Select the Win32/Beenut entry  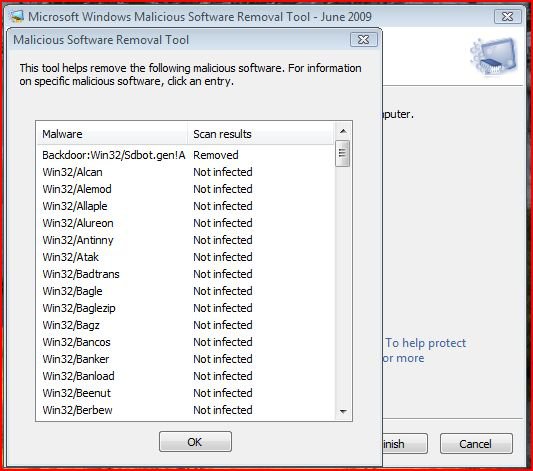click(185, 393)
